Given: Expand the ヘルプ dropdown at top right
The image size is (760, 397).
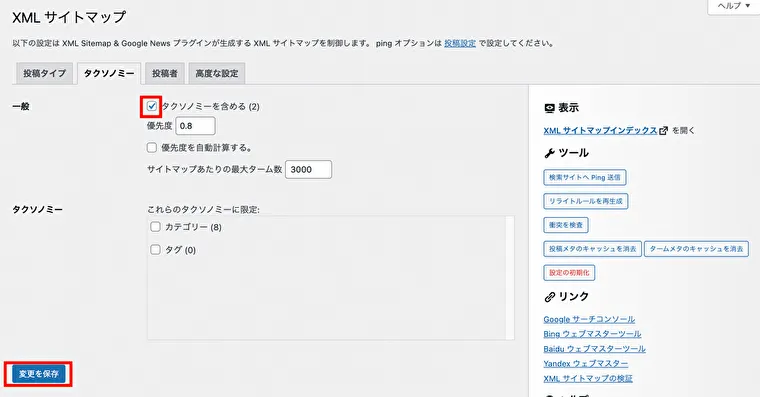Looking at the screenshot, I should point(733,6).
